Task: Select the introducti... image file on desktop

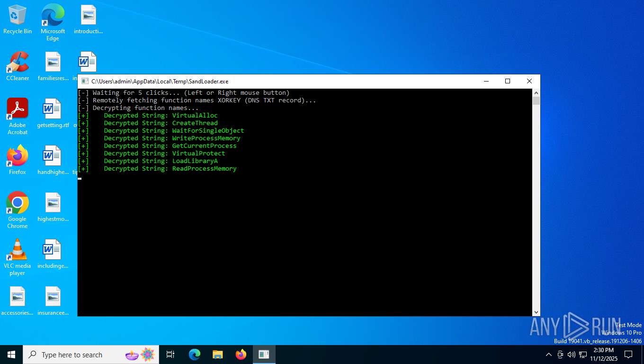Action: [x=88, y=19]
